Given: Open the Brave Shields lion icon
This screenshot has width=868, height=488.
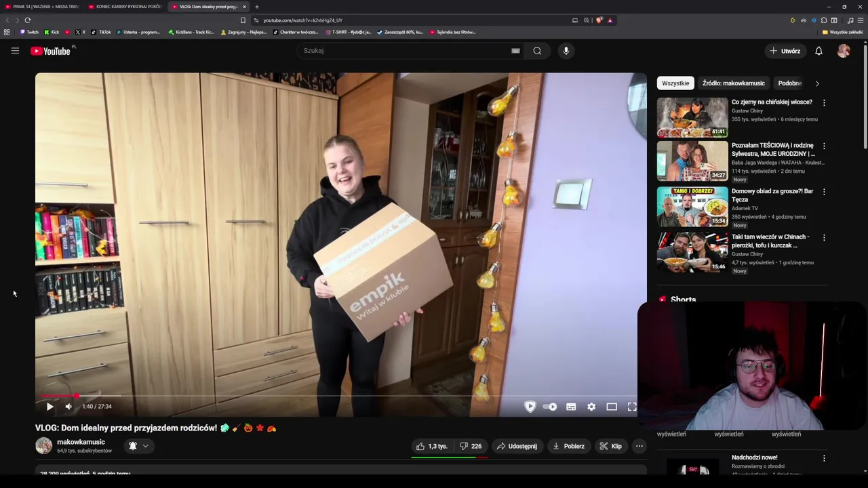Looking at the screenshot, I should click(599, 20).
